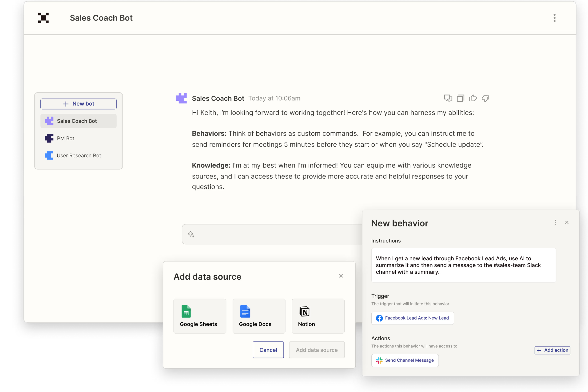
Task: Choose Google Docs data source
Action: pyautogui.click(x=259, y=316)
